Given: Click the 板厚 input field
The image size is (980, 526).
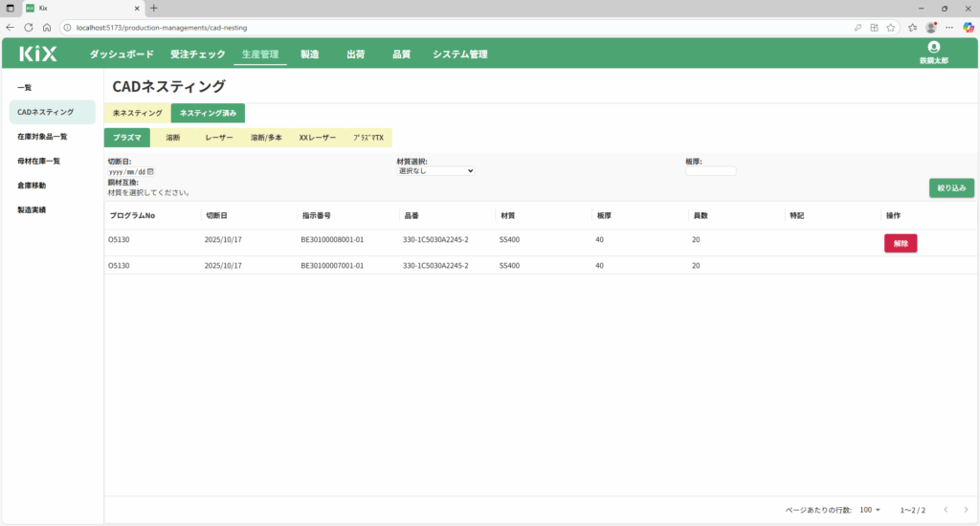Looking at the screenshot, I should click(x=710, y=171).
